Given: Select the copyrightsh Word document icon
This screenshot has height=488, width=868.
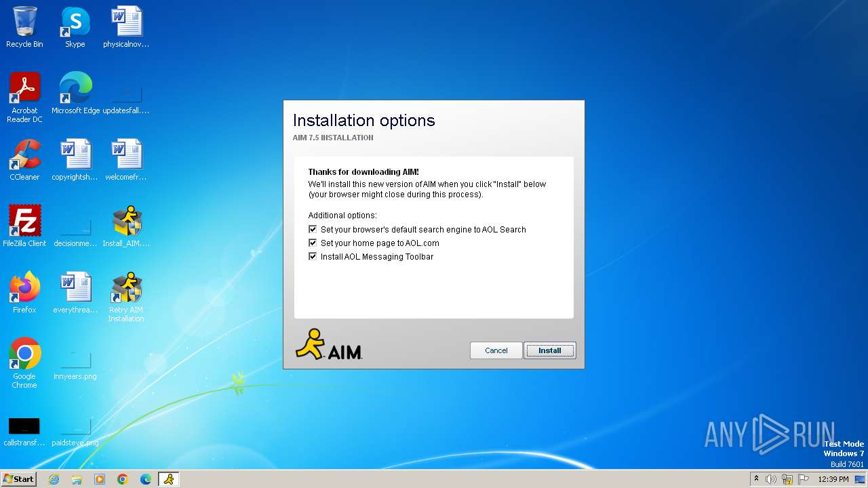Looking at the screenshot, I should (x=75, y=160).
